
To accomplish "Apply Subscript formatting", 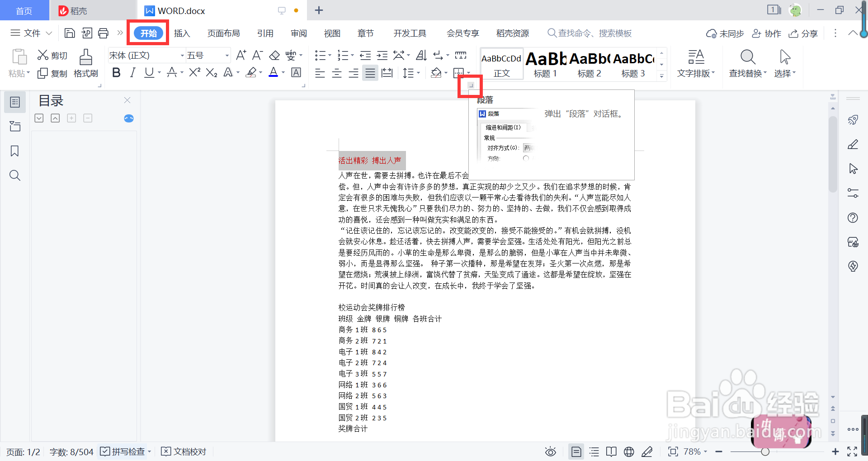I will 212,72.
